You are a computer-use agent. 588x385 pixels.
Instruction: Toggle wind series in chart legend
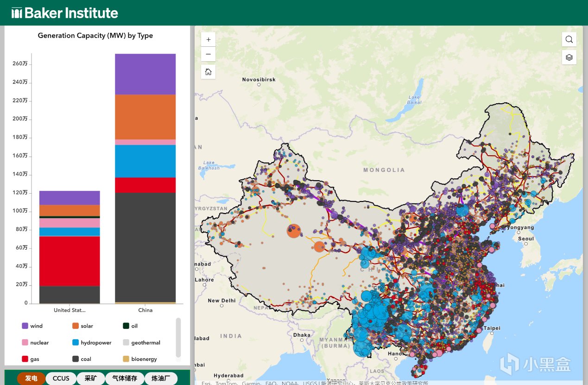pos(32,326)
